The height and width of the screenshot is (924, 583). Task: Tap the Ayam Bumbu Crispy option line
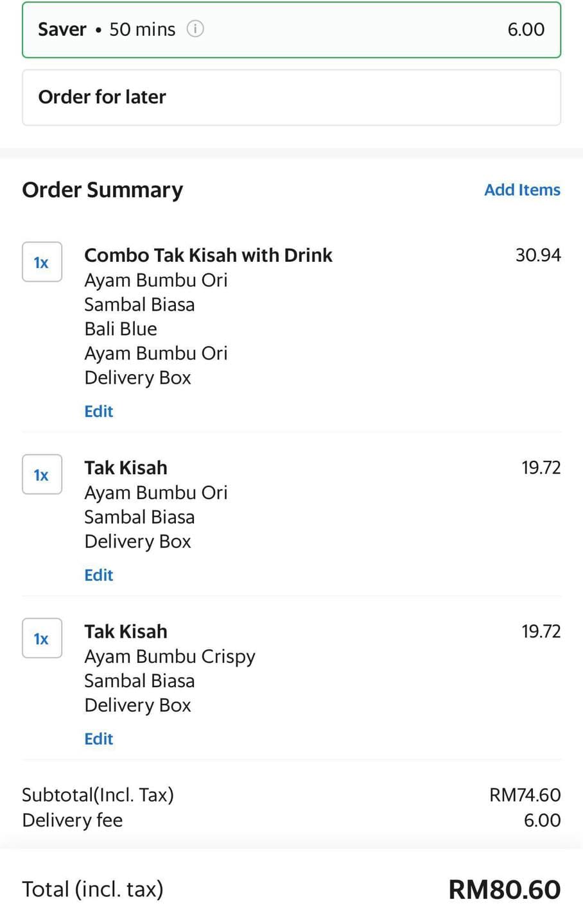click(x=170, y=657)
